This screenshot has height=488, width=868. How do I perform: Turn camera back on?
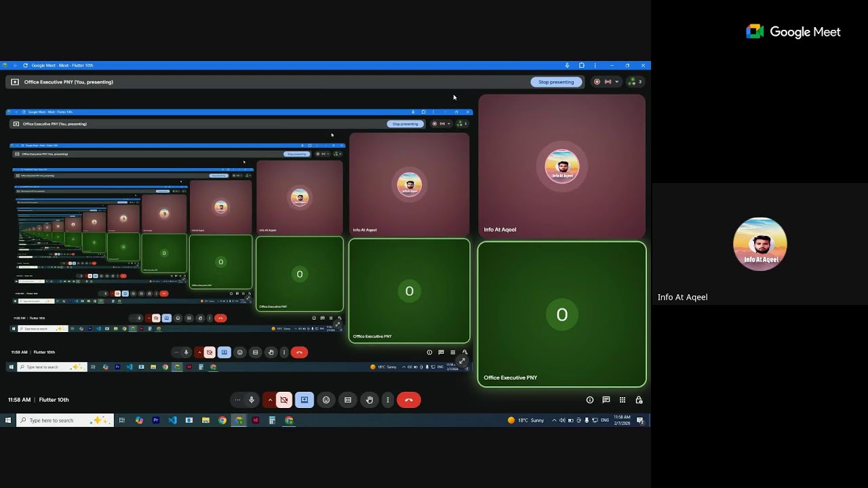click(x=284, y=400)
